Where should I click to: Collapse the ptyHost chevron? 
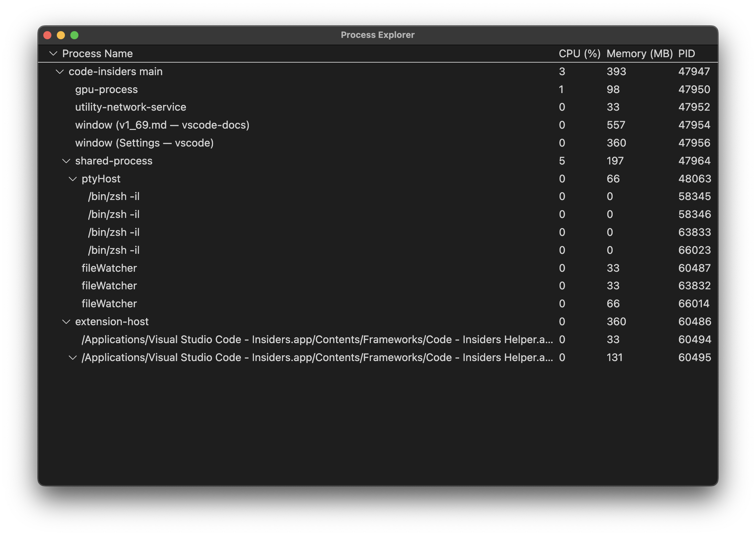pos(73,179)
